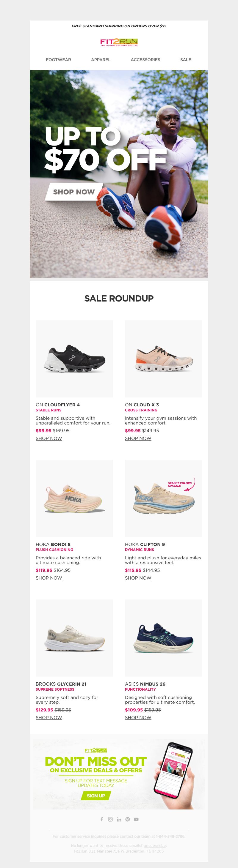
Task: Shop Now link under Hoka Bondi 8
Action: pyautogui.click(x=49, y=577)
